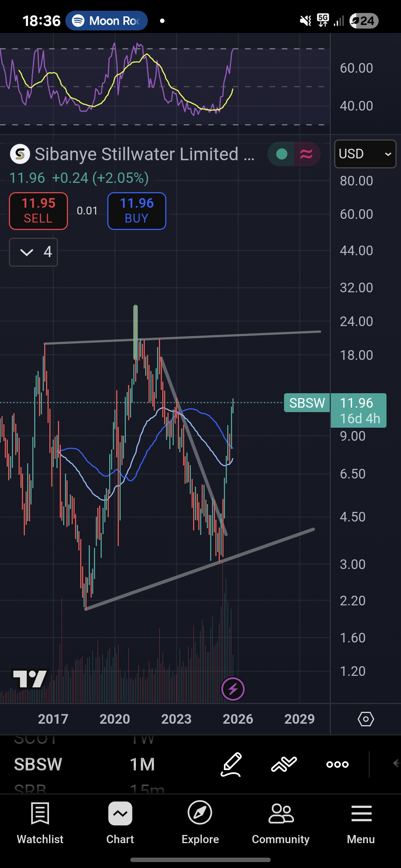This screenshot has width=401, height=868.
Task: Tap the RSI pane 60.00 axis label
Action: pos(356,68)
